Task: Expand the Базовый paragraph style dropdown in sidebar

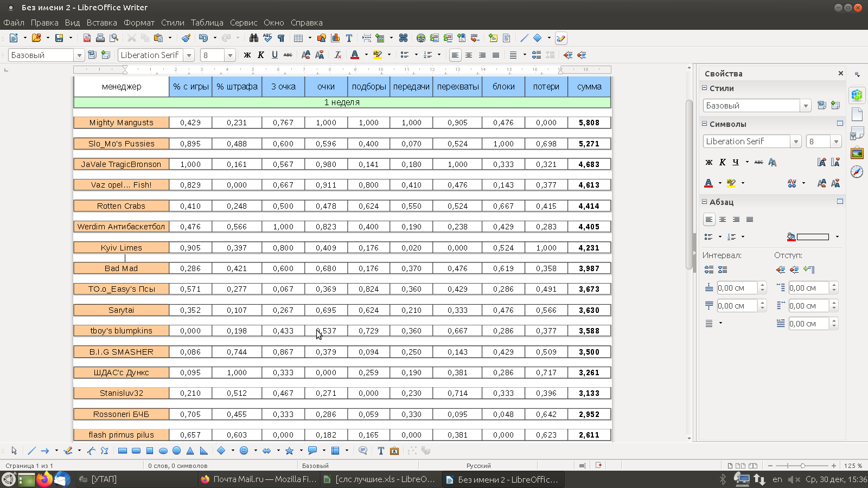Action: (x=806, y=106)
